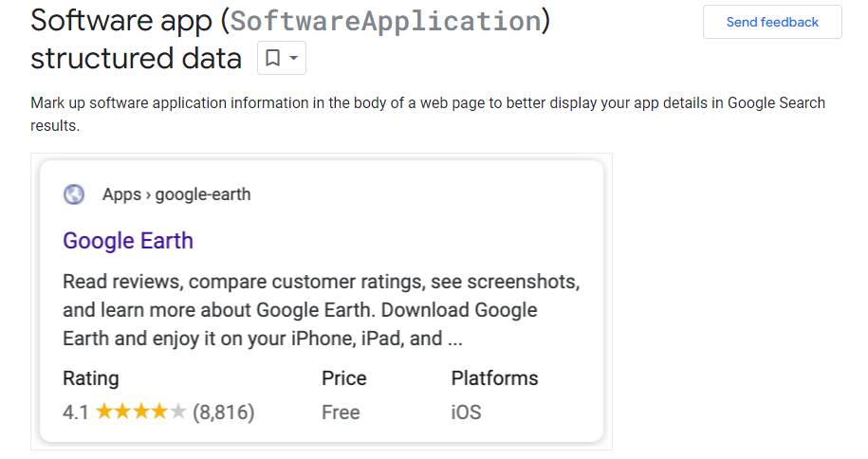Select the Price column label
The width and height of the screenshot is (868, 459).
pyautogui.click(x=344, y=378)
